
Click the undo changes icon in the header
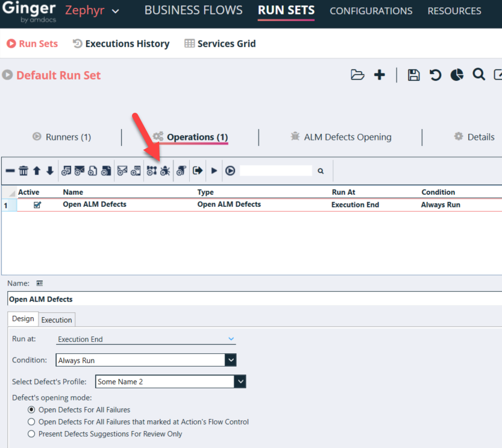[435, 75]
